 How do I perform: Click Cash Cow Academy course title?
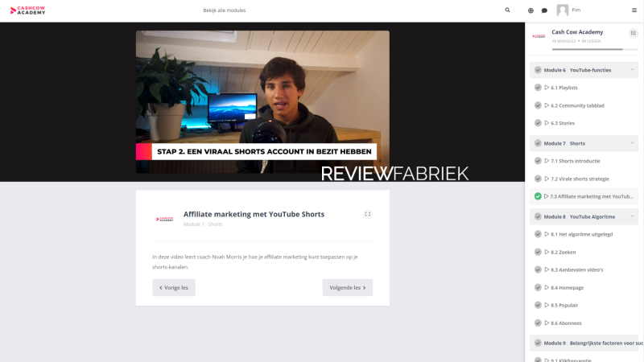click(x=577, y=32)
